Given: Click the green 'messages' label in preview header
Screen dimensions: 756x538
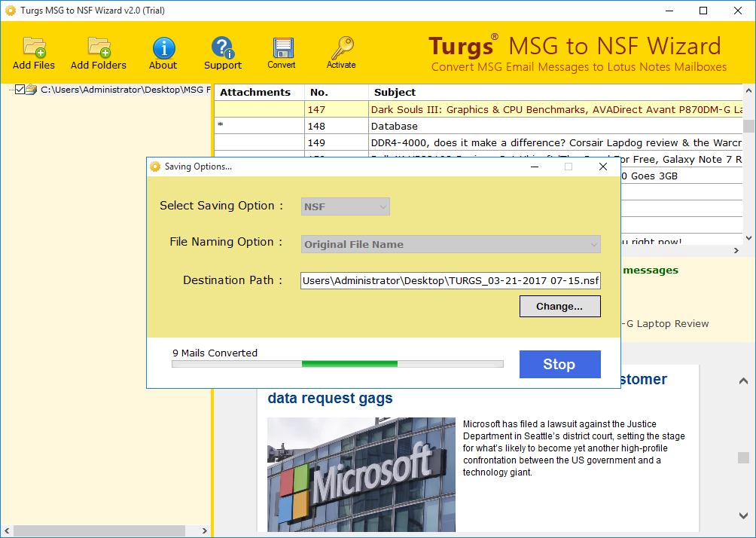Looking at the screenshot, I should pos(651,271).
